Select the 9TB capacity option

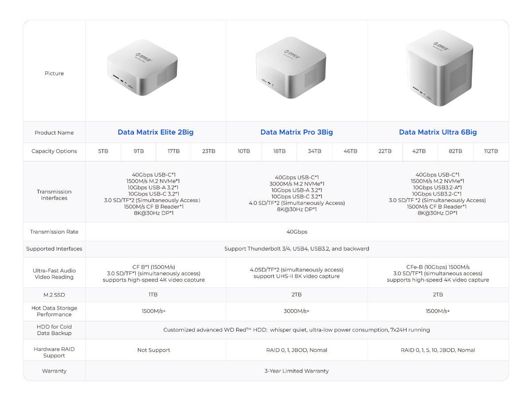138,151
